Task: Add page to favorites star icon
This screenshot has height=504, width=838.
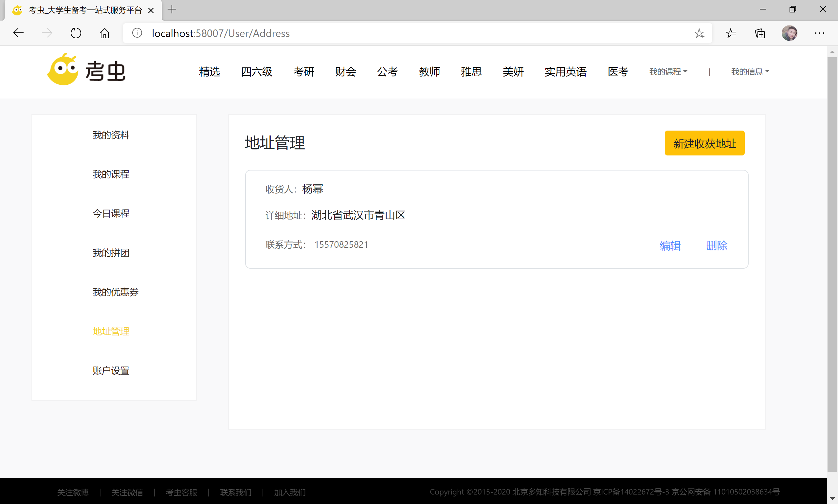Action: [699, 33]
